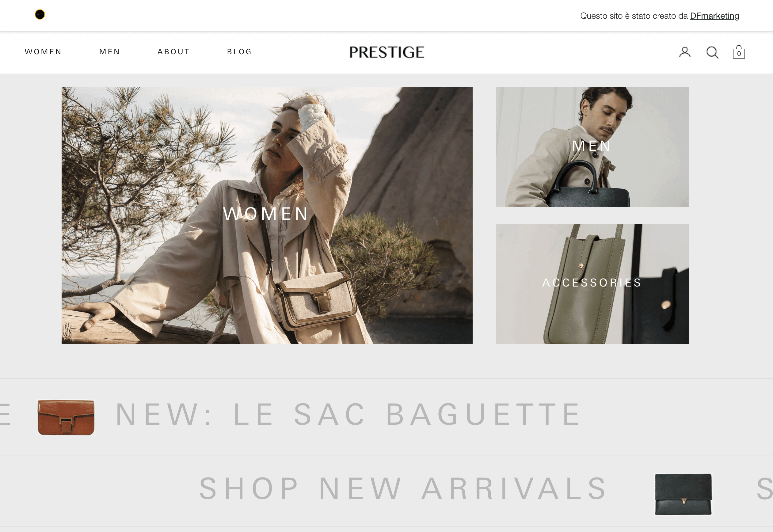Select the large WOMEN collection banner
The image size is (773, 532).
267,215
